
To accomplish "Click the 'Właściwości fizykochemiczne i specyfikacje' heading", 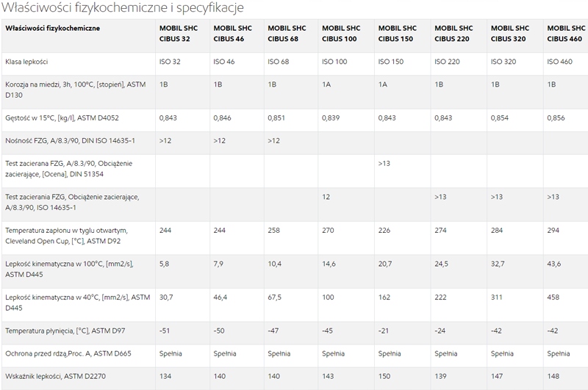I will (x=123, y=7).
